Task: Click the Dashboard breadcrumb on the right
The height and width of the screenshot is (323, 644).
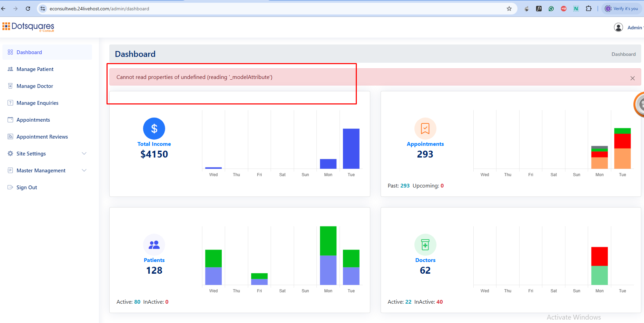Action: tap(623, 54)
